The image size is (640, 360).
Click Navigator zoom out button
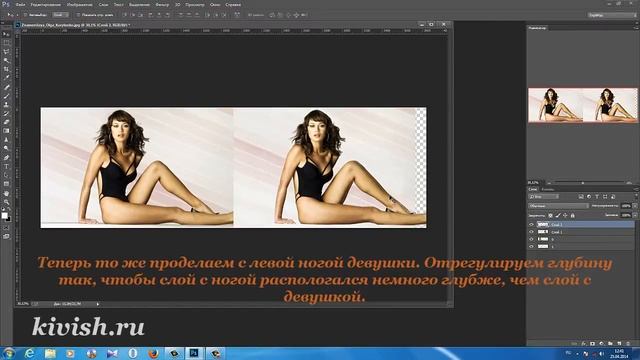coord(549,183)
